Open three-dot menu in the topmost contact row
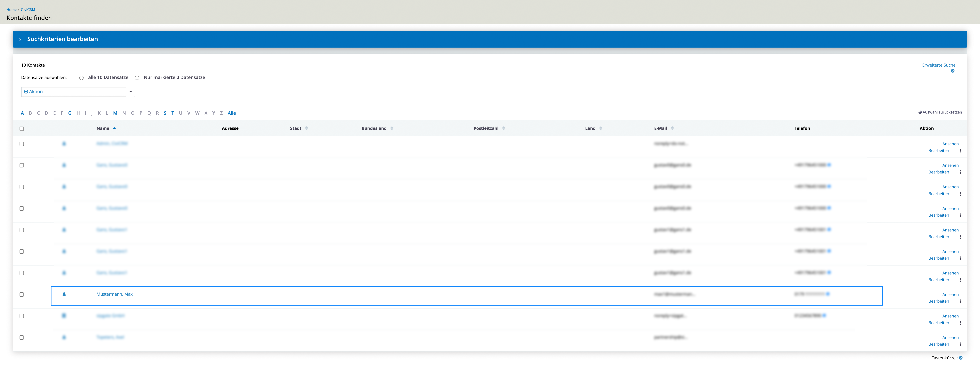 [x=960, y=151]
